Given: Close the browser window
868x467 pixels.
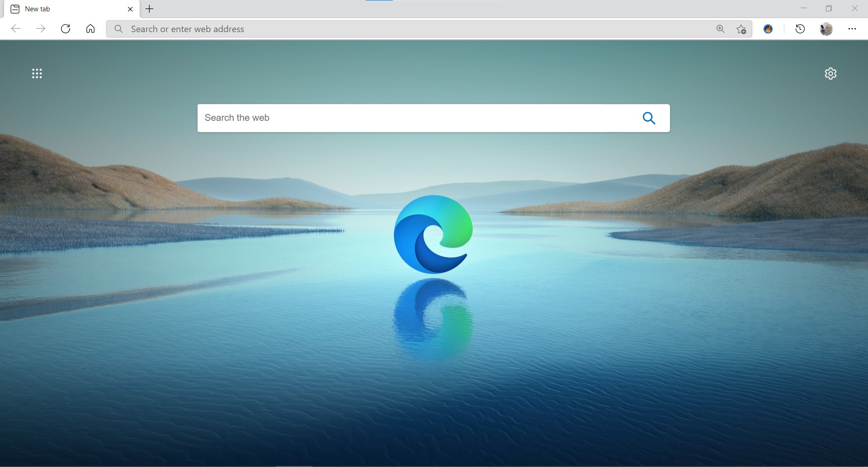Looking at the screenshot, I should (x=854, y=9).
